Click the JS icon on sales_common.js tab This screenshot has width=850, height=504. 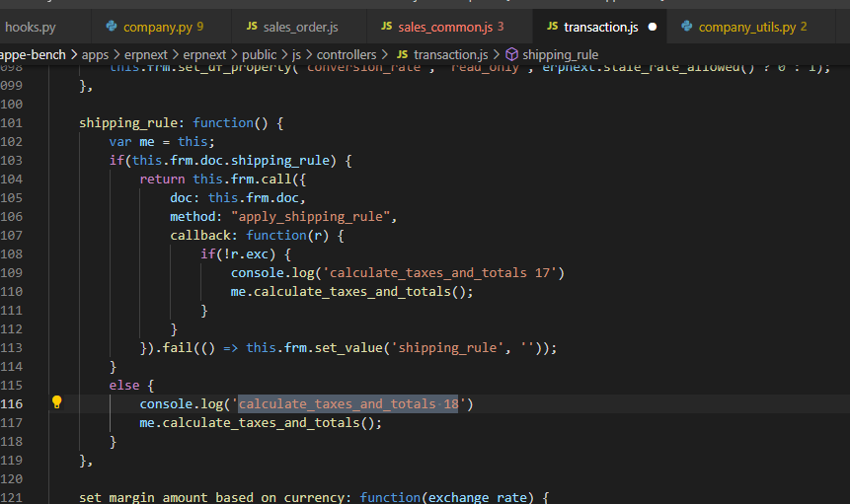pyautogui.click(x=387, y=26)
